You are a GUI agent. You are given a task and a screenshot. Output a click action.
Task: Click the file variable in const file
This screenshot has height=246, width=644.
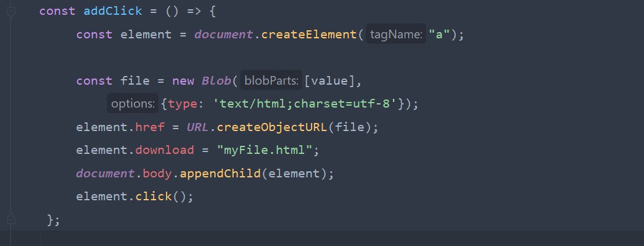point(135,80)
